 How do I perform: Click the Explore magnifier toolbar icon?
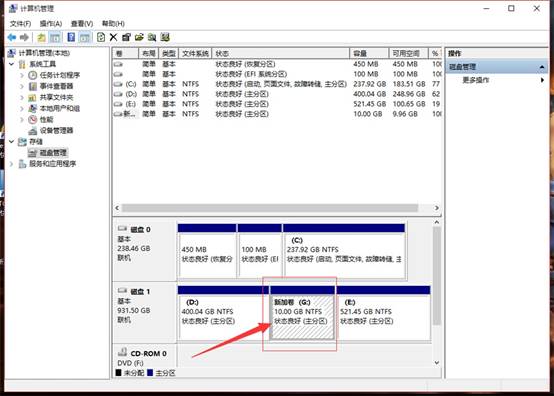[x=152, y=37]
